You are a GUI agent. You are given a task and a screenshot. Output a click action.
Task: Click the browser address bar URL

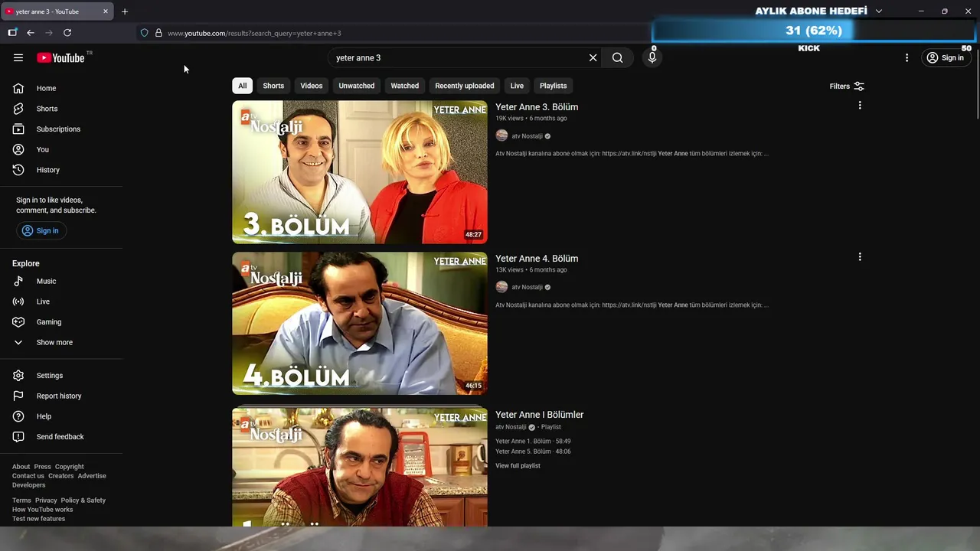(254, 33)
